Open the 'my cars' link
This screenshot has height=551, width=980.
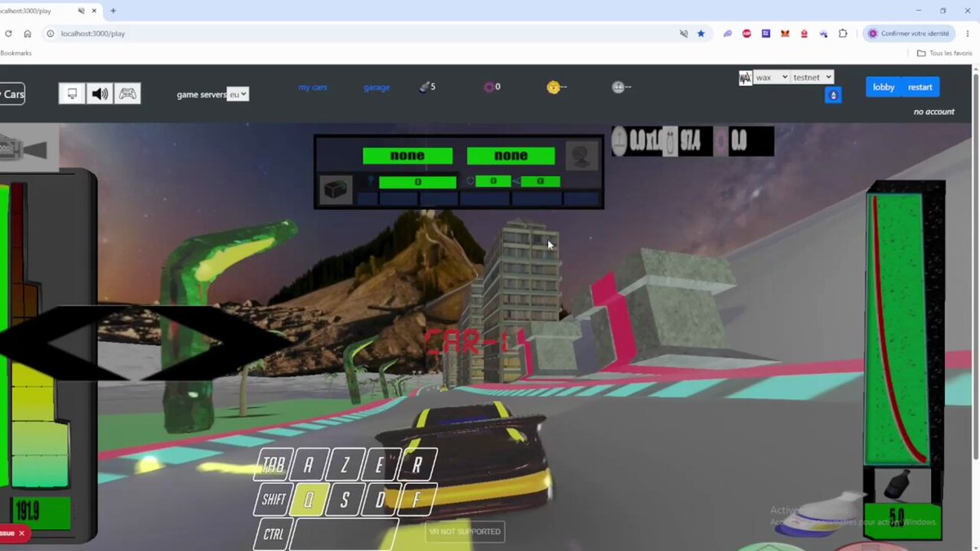tap(313, 87)
